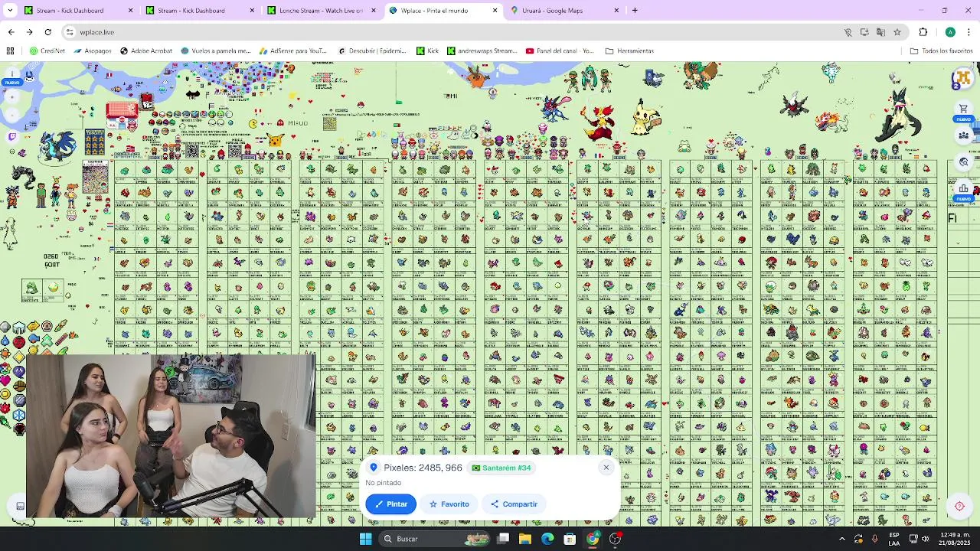Bookmark this page with the star

(897, 32)
